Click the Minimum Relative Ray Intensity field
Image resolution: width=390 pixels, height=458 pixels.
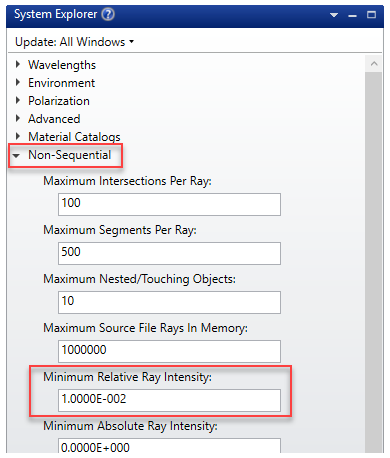coord(169,400)
